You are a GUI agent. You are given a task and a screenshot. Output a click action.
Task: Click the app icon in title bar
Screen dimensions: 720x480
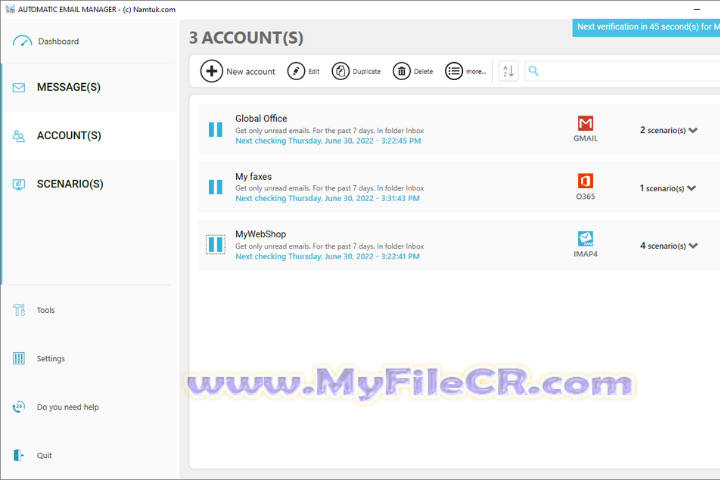point(10,9)
